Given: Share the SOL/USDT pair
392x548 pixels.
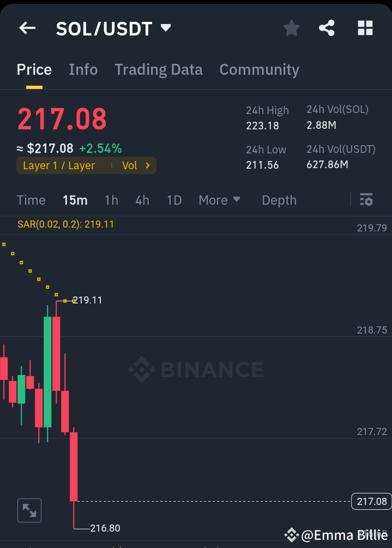Looking at the screenshot, I should [327, 28].
